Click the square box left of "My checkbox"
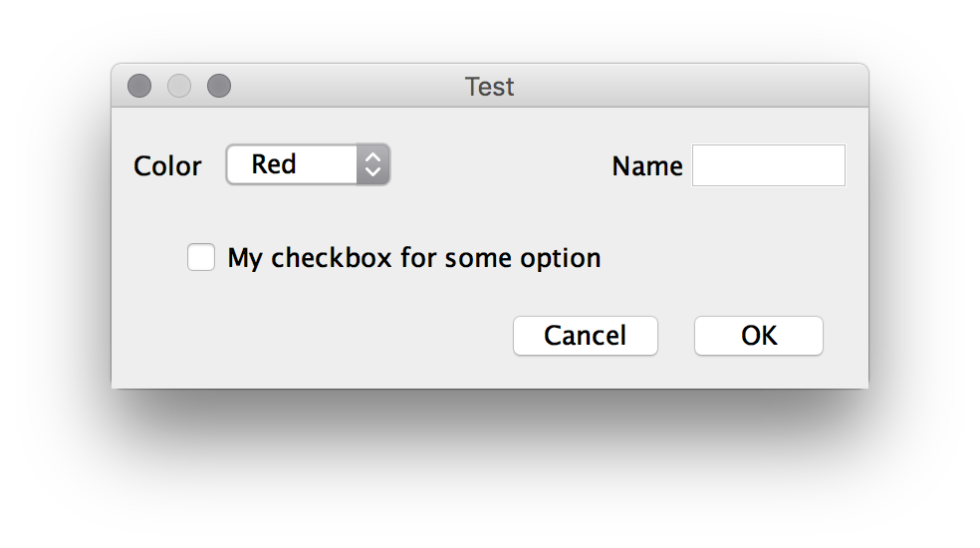The image size is (980, 548). (x=201, y=258)
